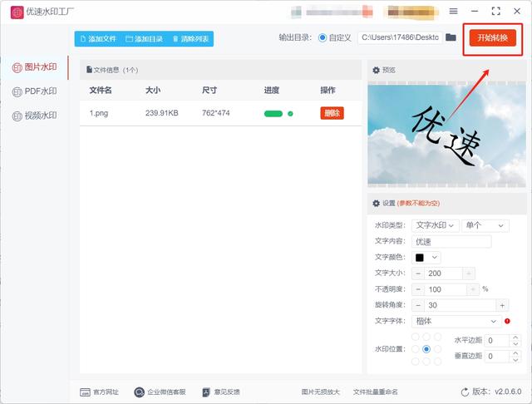532x404 pixels.
Task: Click the 文字内容 text field containing 优速
Action: click(451, 242)
